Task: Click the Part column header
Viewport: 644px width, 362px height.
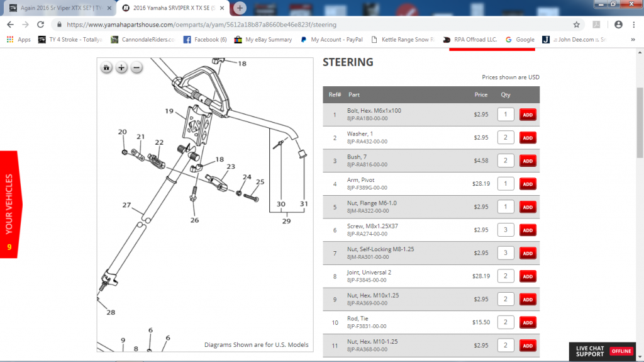Action: [354, 94]
